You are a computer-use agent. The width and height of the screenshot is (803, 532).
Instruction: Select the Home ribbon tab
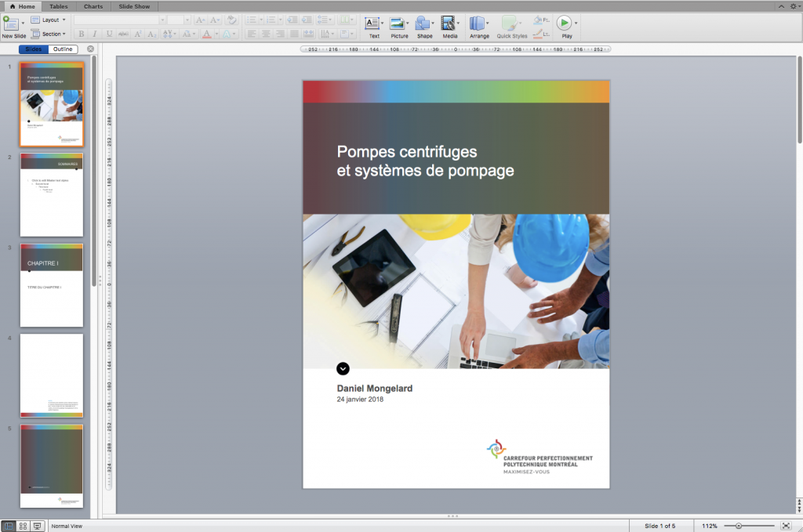pos(23,6)
